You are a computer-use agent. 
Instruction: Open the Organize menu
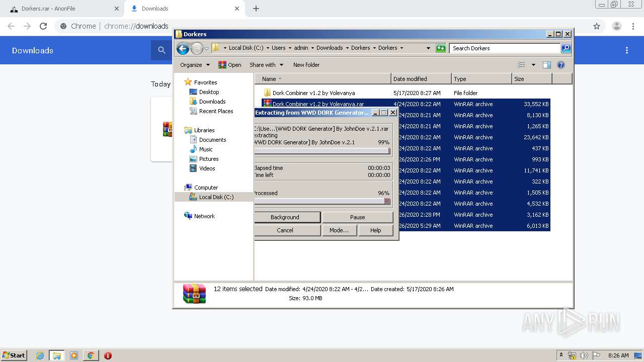[x=195, y=65]
